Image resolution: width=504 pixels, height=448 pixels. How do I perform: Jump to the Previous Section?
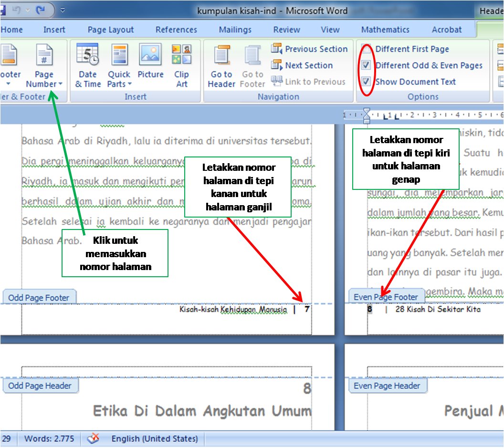[310, 48]
